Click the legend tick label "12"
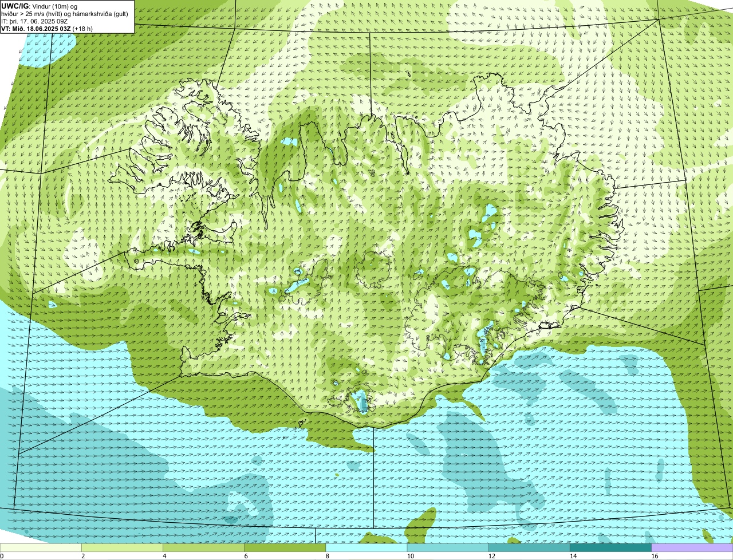Screen dimensions: 733x560 click(x=491, y=556)
